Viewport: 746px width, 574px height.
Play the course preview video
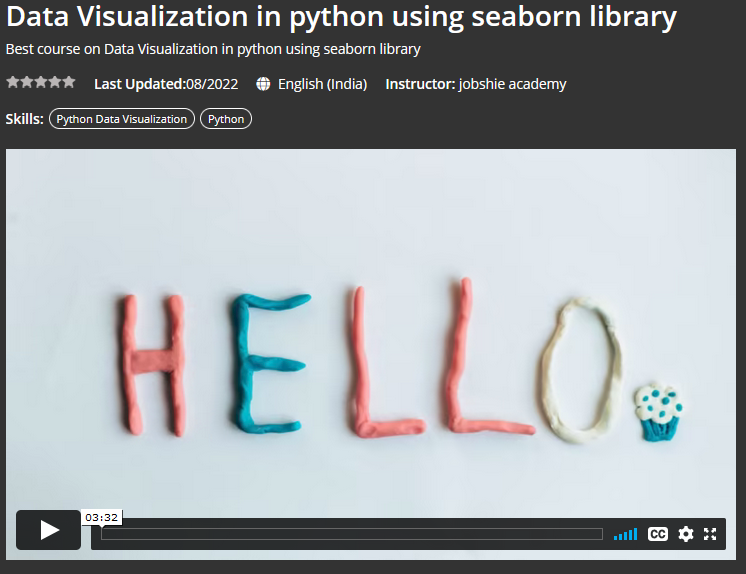pyautogui.click(x=49, y=530)
